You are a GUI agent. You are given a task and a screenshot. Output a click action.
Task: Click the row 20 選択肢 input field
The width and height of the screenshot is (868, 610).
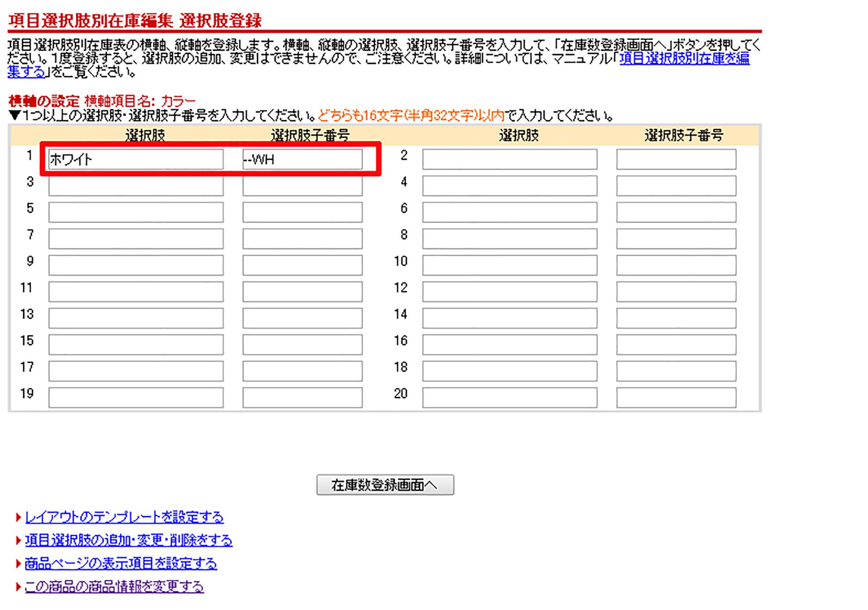coord(510,397)
